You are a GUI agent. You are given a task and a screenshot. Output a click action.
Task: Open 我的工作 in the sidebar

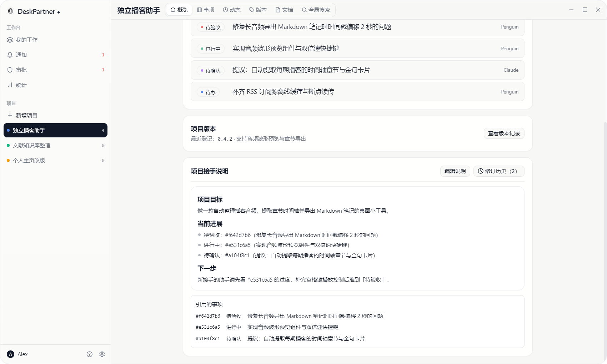(55, 40)
